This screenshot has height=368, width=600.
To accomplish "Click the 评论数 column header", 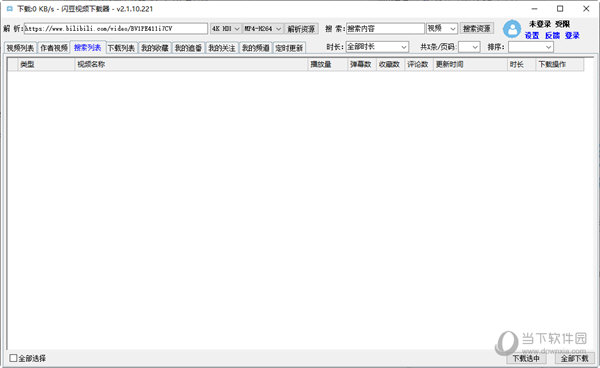I will (x=419, y=64).
